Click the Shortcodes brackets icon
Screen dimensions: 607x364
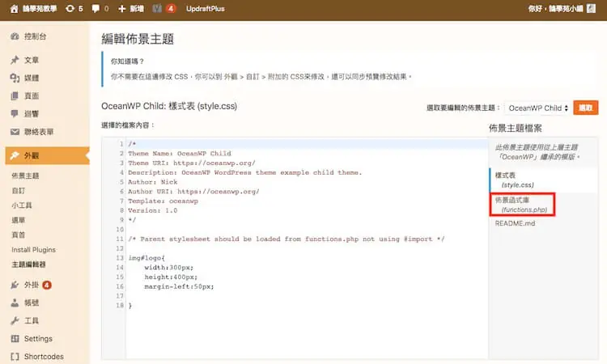15,357
